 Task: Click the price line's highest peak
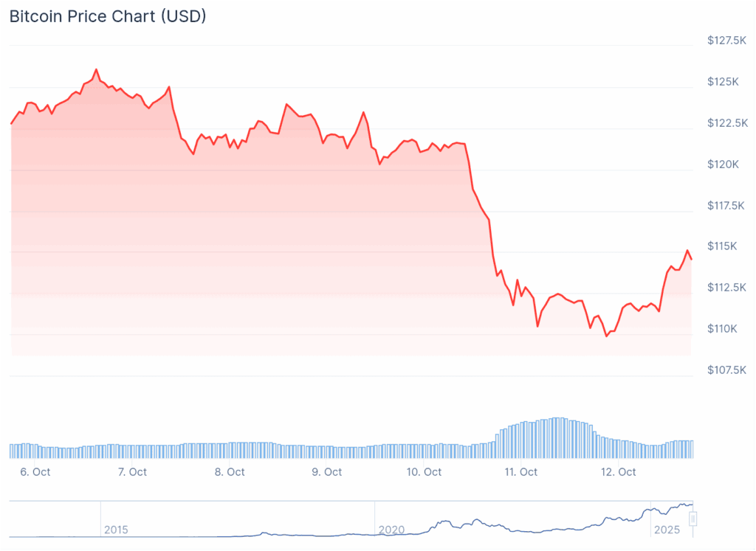click(96, 70)
